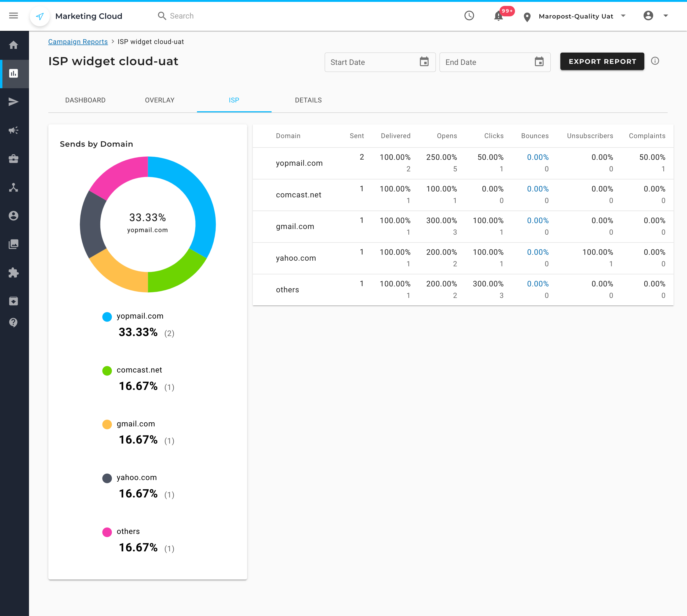The height and width of the screenshot is (616, 687).
Task: Click the Start Date input field
Action: coord(380,62)
